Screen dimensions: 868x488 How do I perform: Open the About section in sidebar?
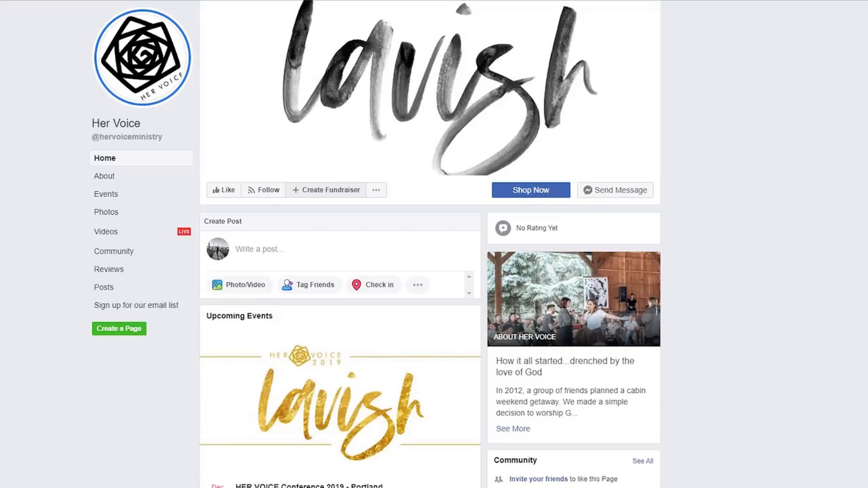pyautogui.click(x=104, y=176)
